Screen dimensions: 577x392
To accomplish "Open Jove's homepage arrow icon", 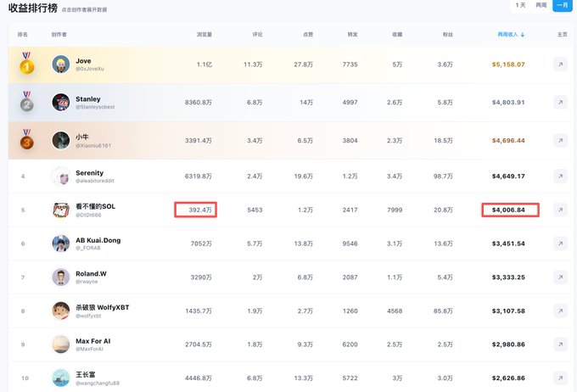I will (x=560, y=64).
